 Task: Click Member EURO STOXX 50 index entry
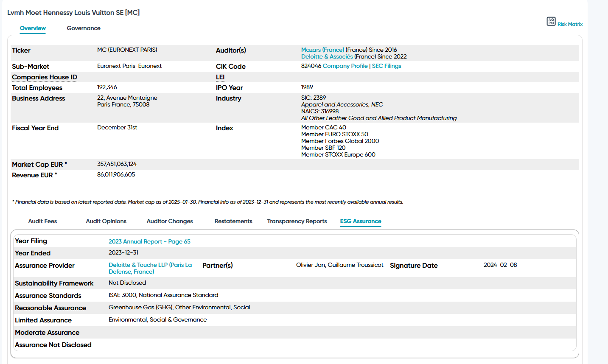[335, 134]
